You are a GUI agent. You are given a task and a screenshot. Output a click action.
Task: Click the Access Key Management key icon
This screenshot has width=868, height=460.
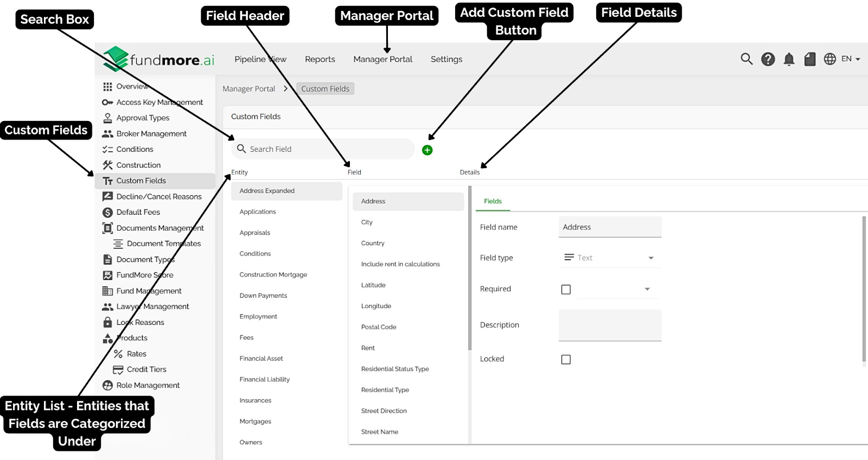[107, 103]
